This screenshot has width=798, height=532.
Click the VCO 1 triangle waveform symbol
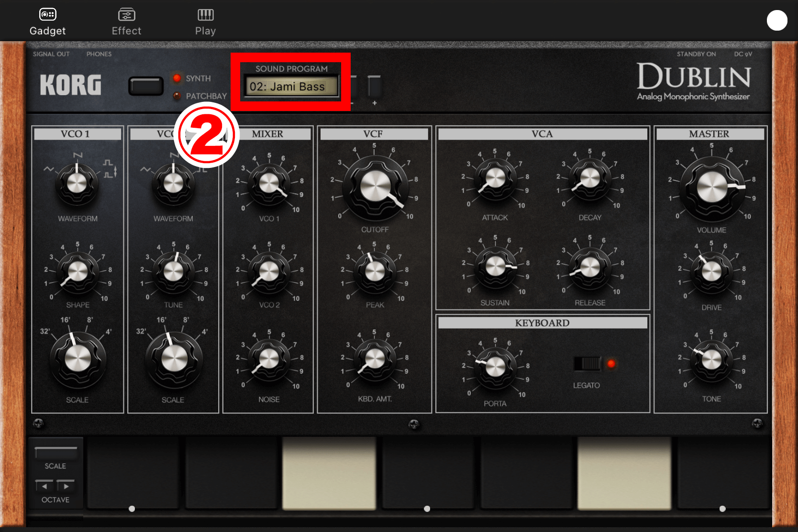click(x=48, y=169)
